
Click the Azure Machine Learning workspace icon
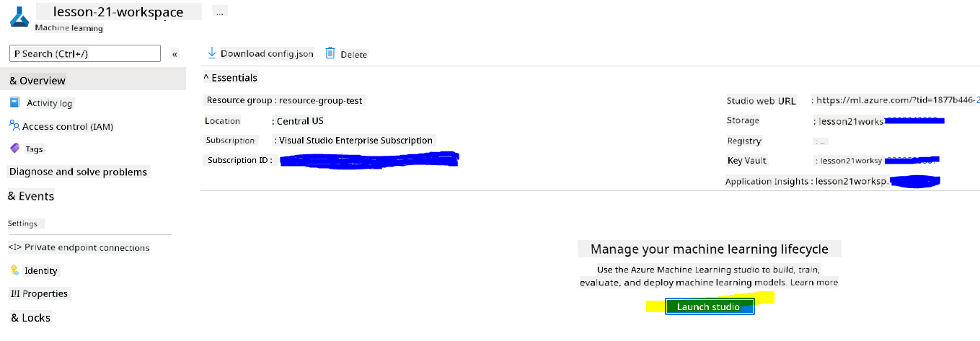tap(17, 15)
